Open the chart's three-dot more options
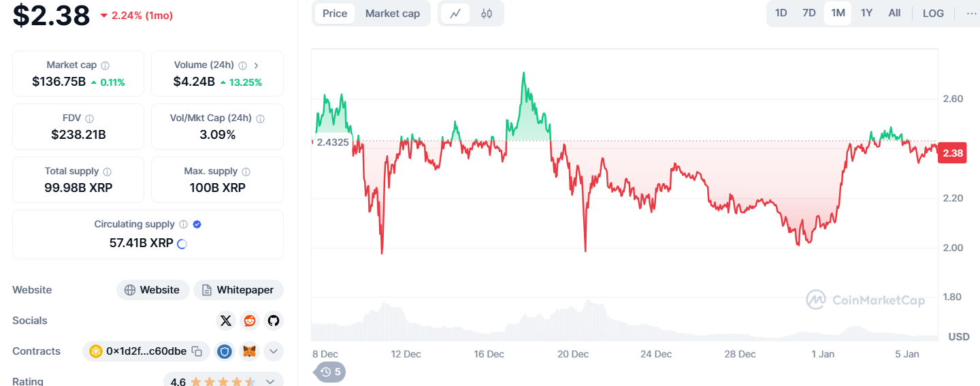Image resolution: width=980 pixels, height=386 pixels. [x=971, y=13]
